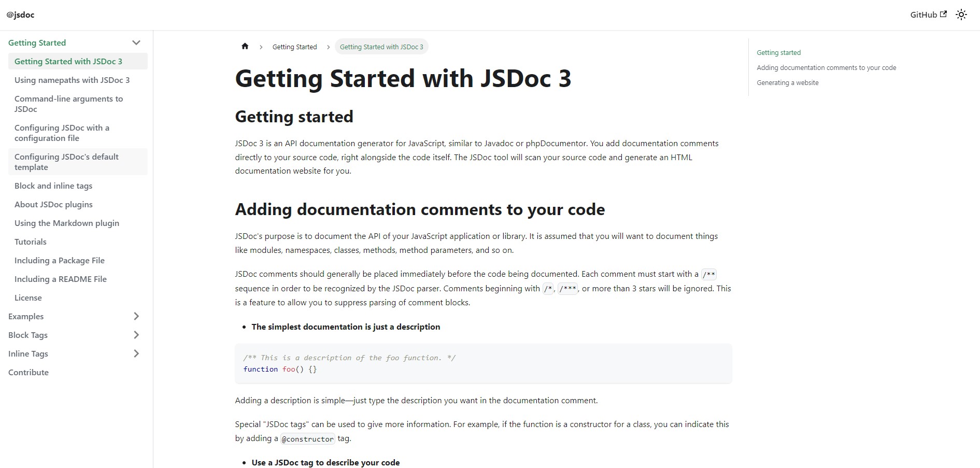Toggle the light/dark theme switch
Image resolution: width=980 pixels, height=468 pixels.
tap(961, 15)
